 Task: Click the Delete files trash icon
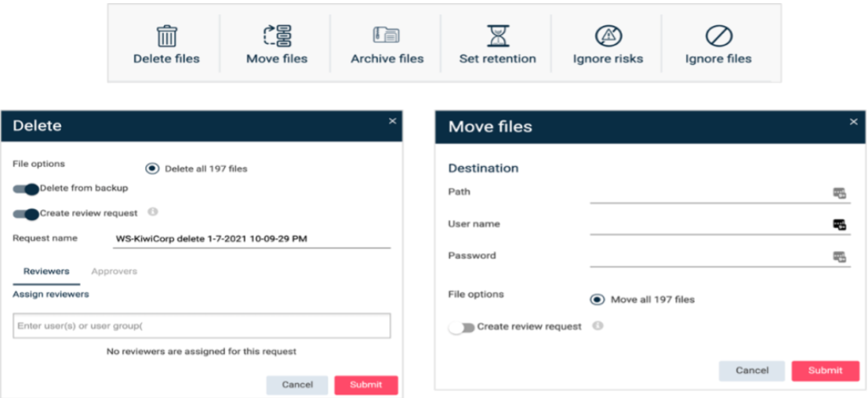166,36
